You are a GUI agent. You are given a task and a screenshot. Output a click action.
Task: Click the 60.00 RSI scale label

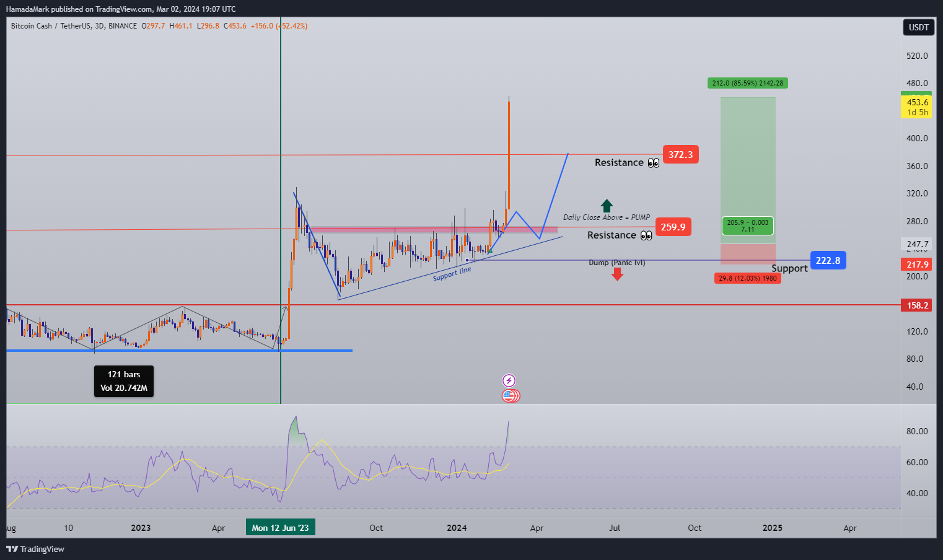pyautogui.click(x=917, y=462)
